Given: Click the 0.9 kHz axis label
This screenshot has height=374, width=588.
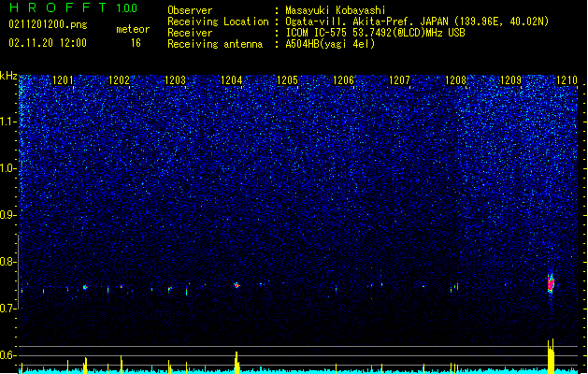Looking at the screenshot, I should tap(7, 215).
